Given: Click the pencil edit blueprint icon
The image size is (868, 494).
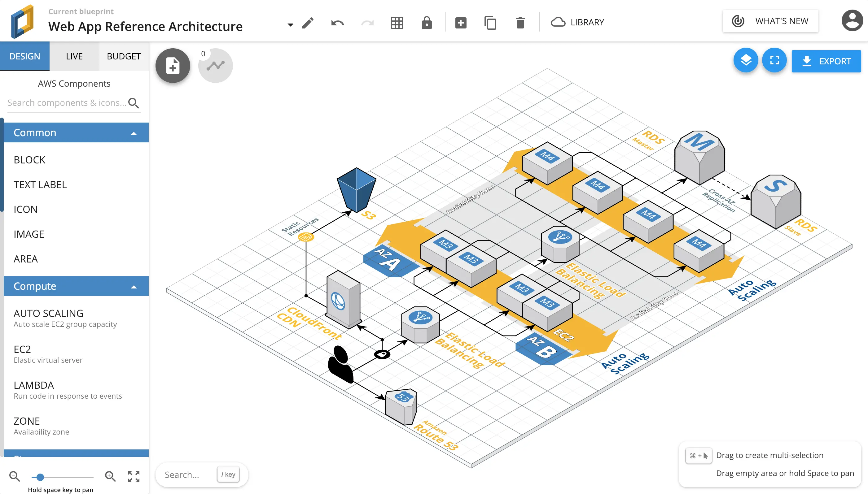Looking at the screenshot, I should coord(308,23).
